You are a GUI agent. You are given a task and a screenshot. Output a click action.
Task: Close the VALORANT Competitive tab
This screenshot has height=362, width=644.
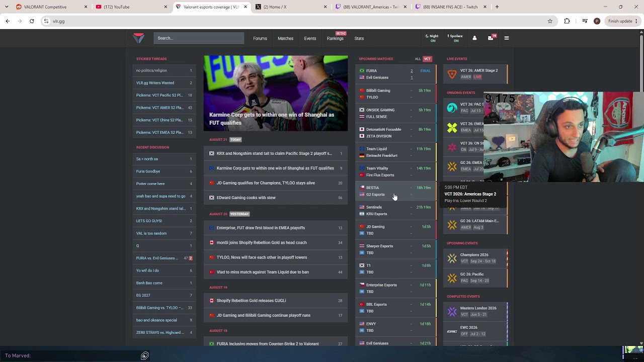click(x=86, y=7)
